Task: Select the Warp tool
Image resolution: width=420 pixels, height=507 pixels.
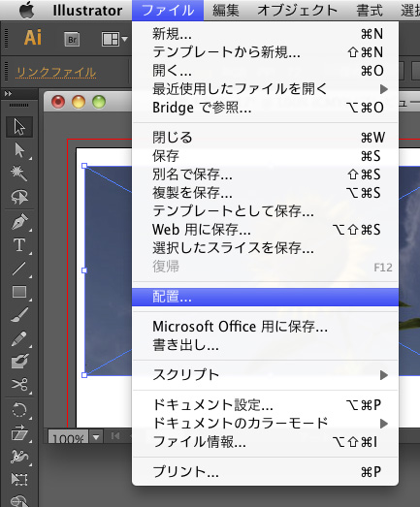Action: click(x=19, y=457)
